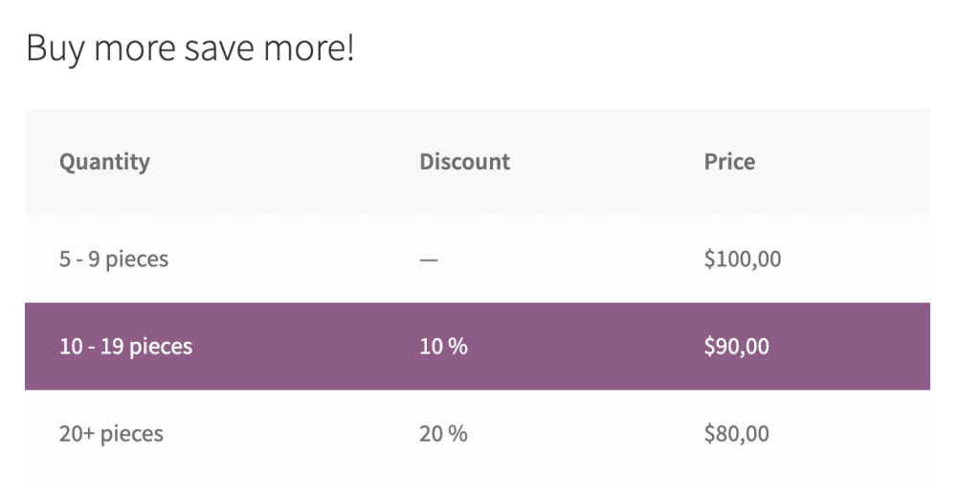Click the purple highlighted pricing tier row
Screen dimensions: 980x497
click(574, 347)
